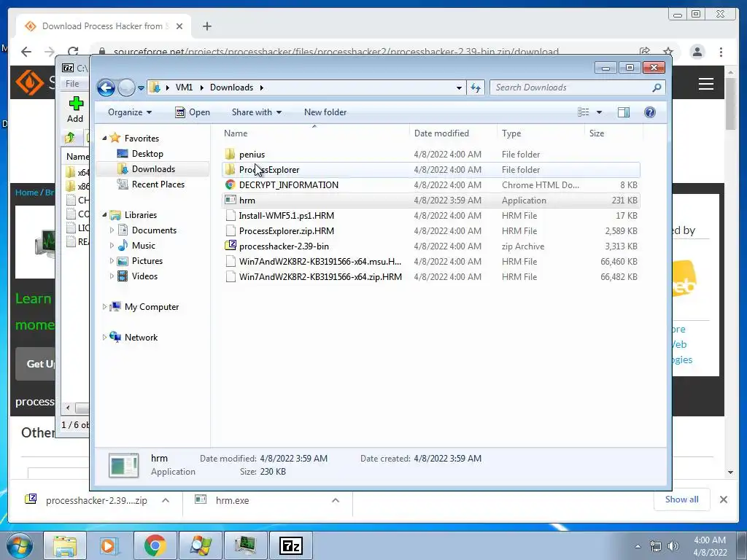Screen dimensions: 747x560
Task: Open Chrome profile avatar
Action: pyautogui.click(x=697, y=52)
